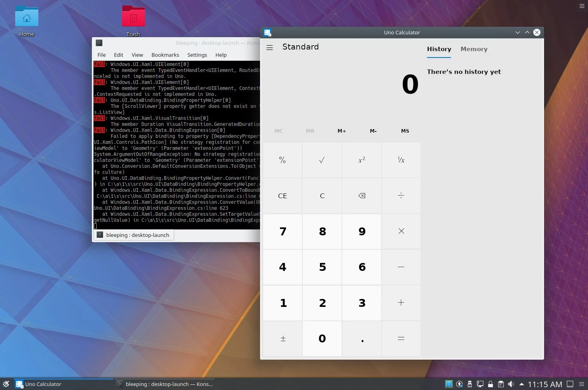Switch to the Memory tab
The width and height of the screenshot is (588, 390).
(474, 49)
